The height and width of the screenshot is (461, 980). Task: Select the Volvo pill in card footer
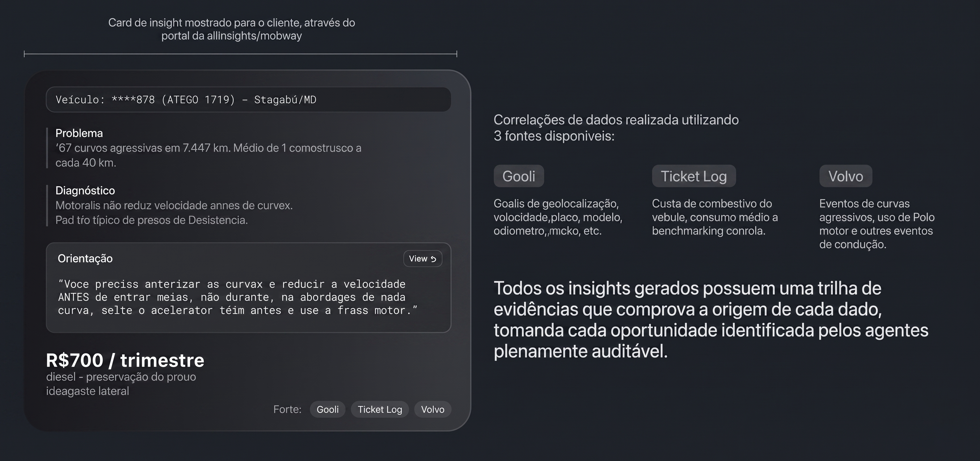click(432, 409)
